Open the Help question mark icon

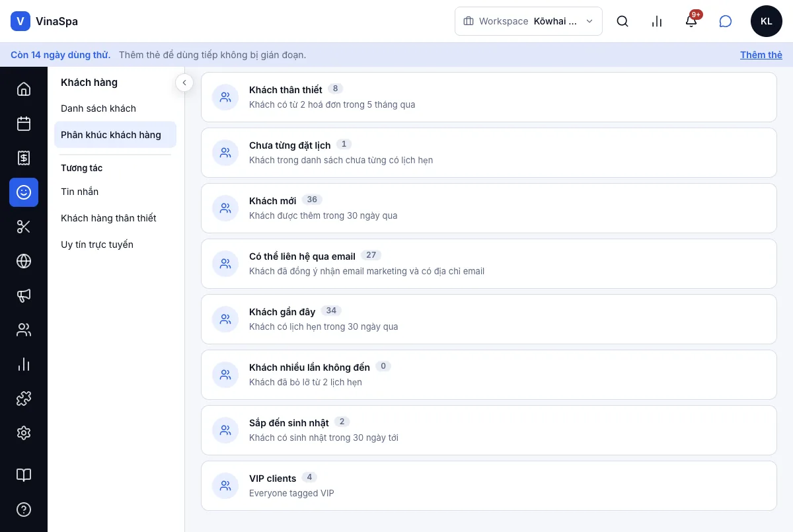tap(24, 510)
